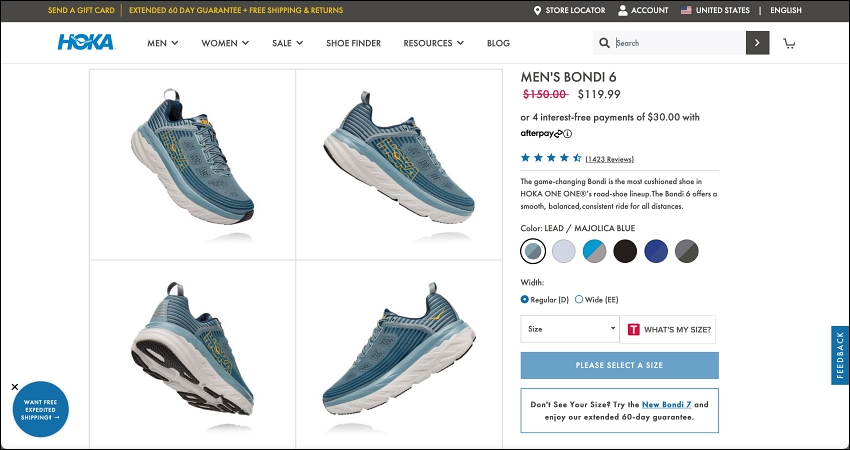This screenshot has height=450, width=850.
Task: Change country from UNITED STATES
Action: 723,10
